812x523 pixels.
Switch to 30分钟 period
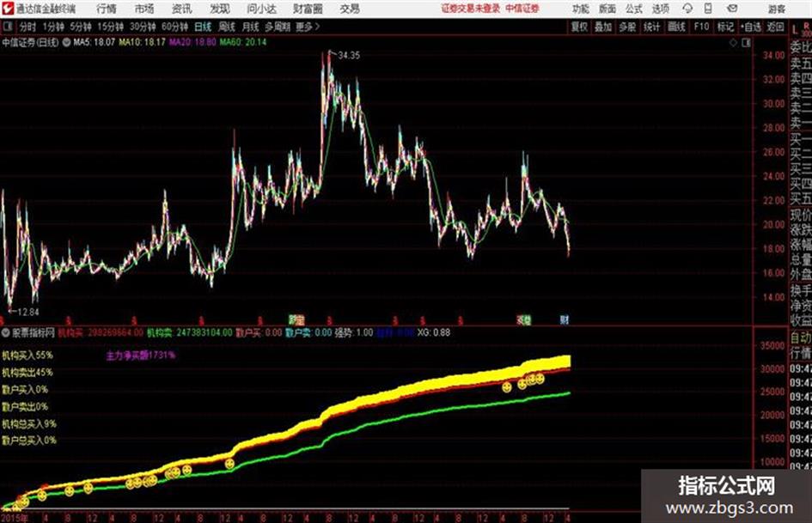(x=143, y=27)
